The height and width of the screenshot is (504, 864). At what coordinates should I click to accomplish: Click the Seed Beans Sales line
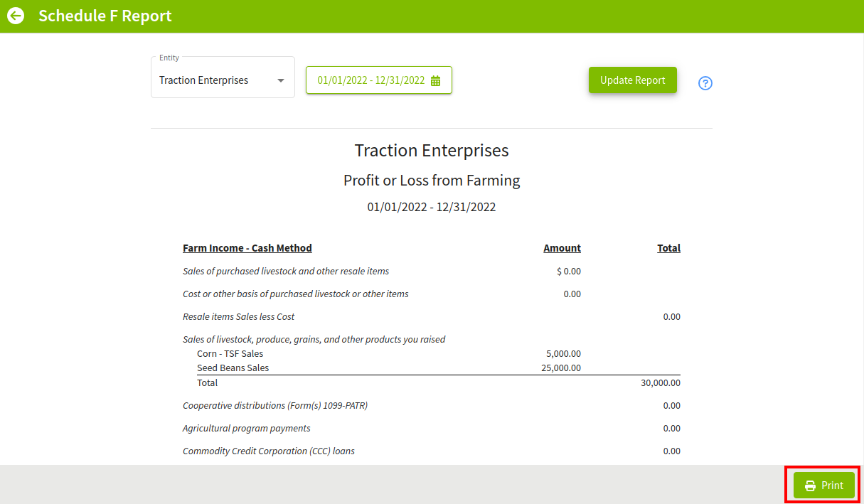point(233,368)
